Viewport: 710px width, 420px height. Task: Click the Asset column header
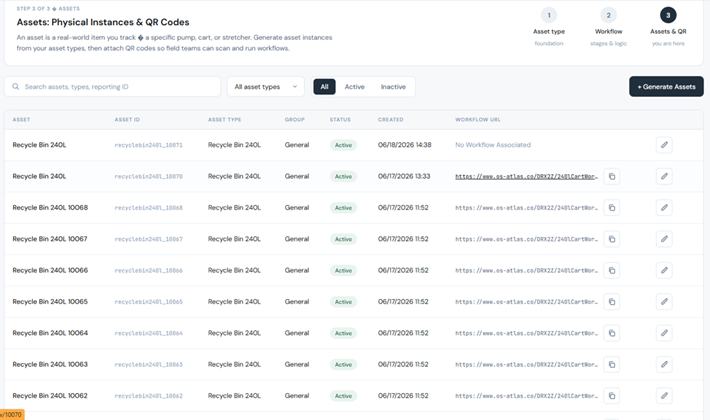click(x=21, y=119)
